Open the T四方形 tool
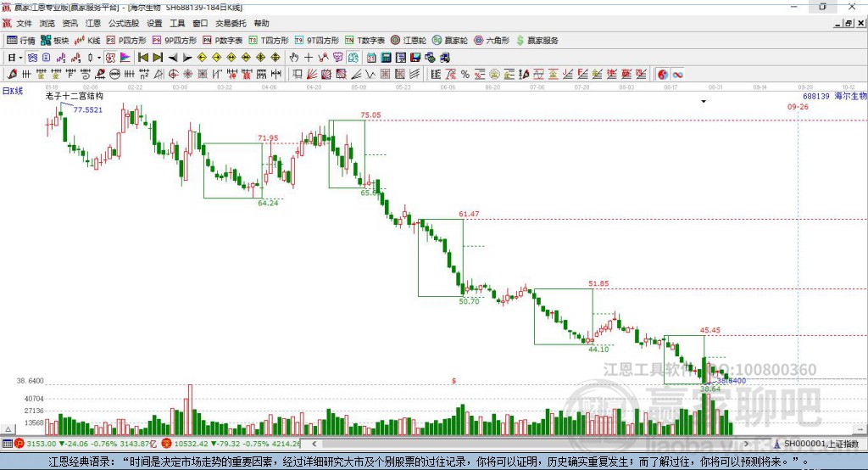868x470 pixels. coord(269,41)
